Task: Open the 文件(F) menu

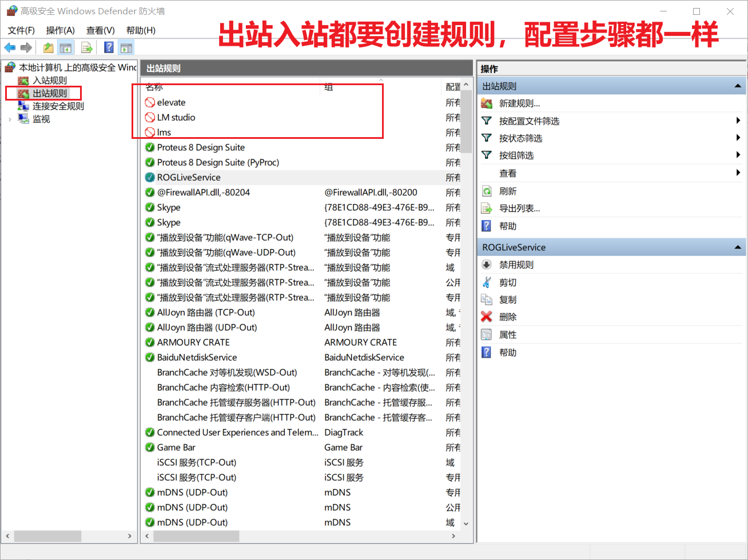Action: point(21,30)
